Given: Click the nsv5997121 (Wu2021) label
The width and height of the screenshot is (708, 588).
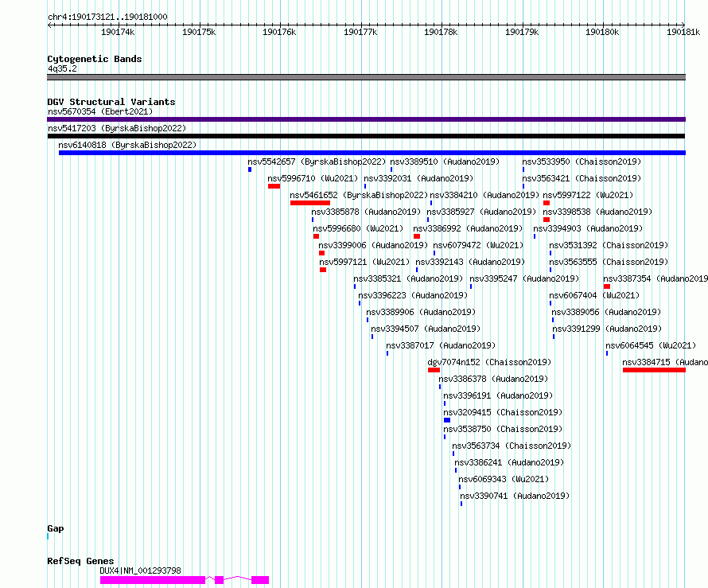Looking at the screenshot, I should 364,262.
